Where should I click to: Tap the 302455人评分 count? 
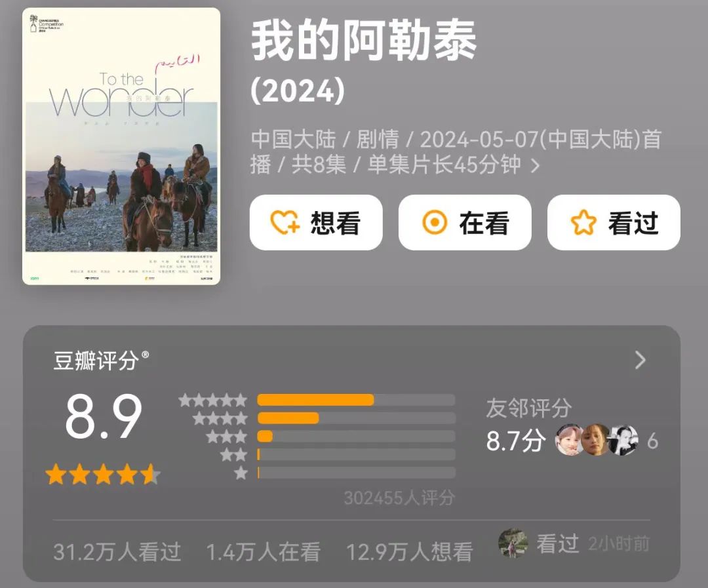coord(399,498)
